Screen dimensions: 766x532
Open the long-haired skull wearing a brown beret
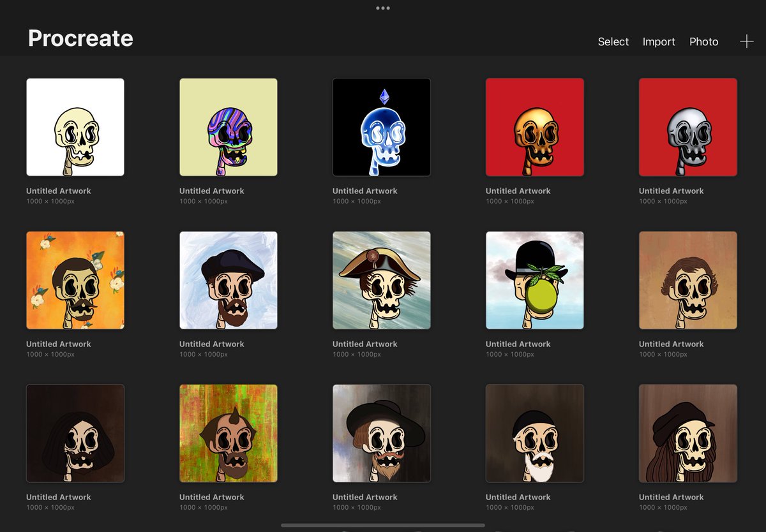coord(688,433)
